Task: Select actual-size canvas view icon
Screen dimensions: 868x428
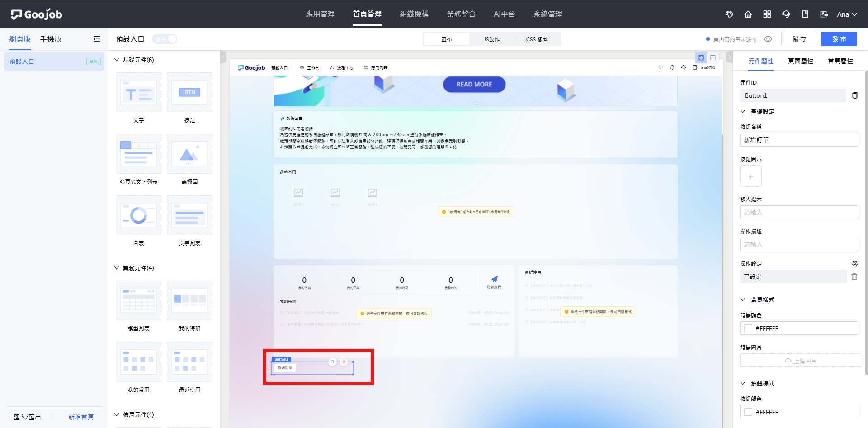Action: tap(712, 57)
